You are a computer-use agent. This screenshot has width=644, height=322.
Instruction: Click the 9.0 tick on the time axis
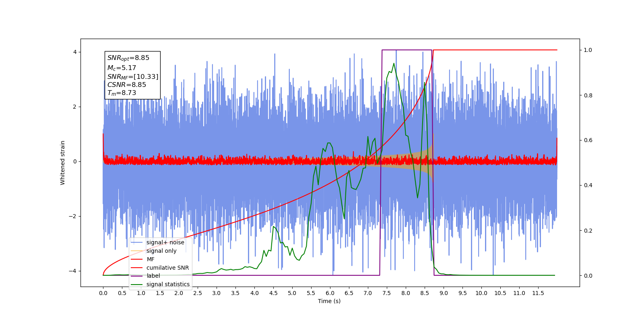click(x=444, y=293)
